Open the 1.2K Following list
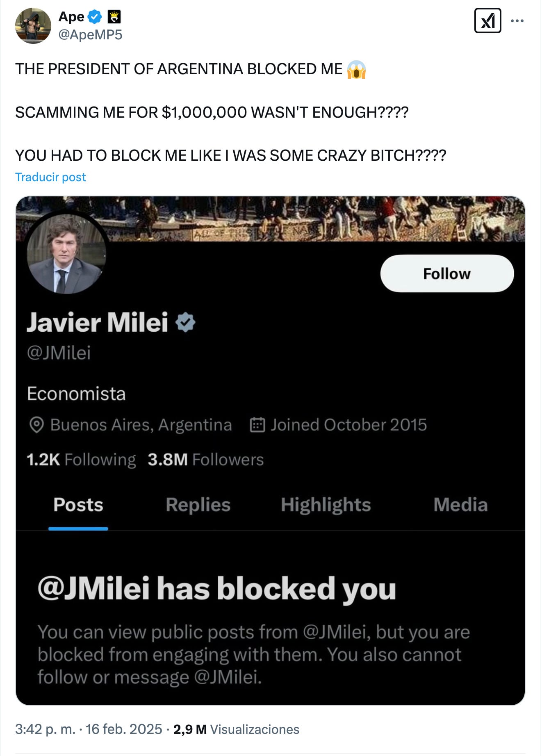 81,460
